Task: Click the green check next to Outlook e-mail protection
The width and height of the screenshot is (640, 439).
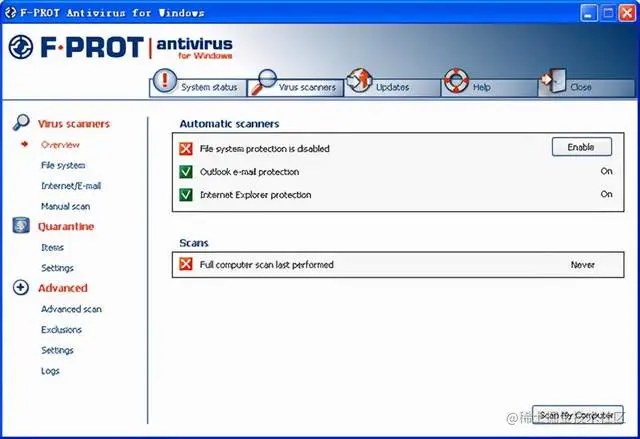Action: pyautogui.click(x=186, y=171)
